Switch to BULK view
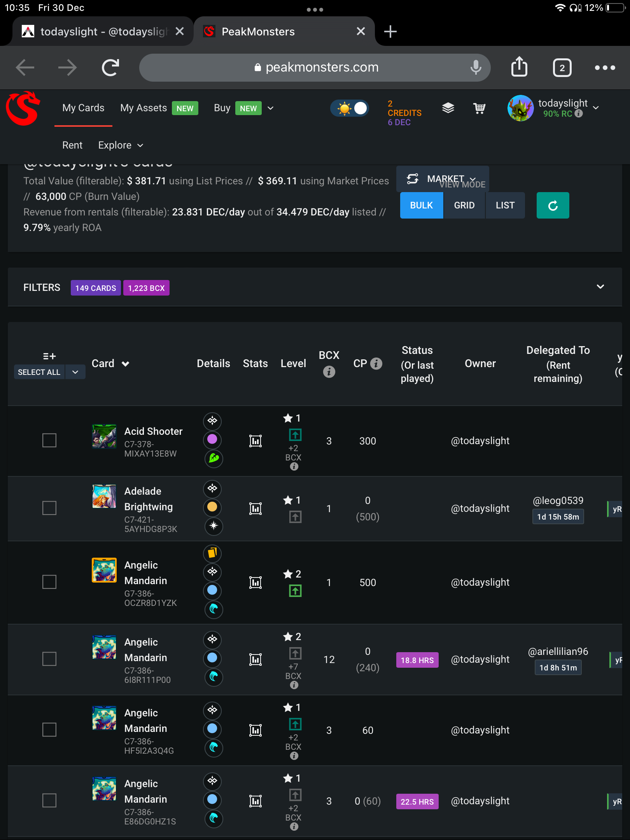This screenshot has width=630, height=840. click(422, 205)
